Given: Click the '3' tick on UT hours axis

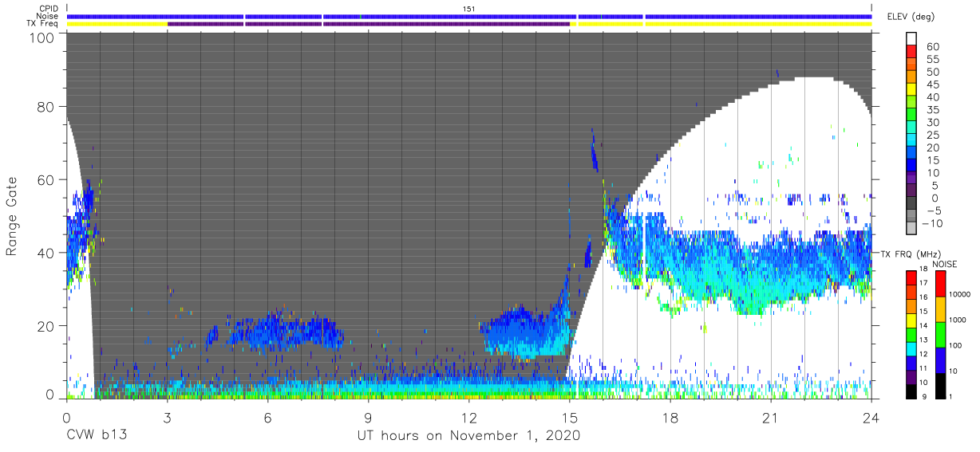Looking at the screenshot, I should [167, 418].
